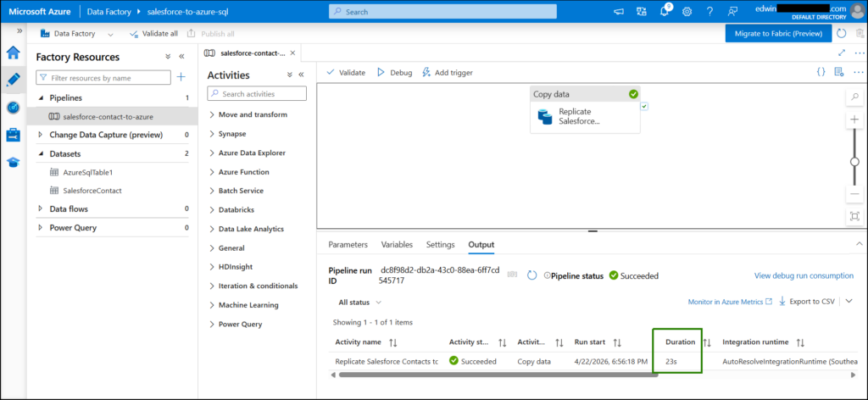Switch to the Settings tab
Image resolution: width=868 pixels, height=400 pixels.
[x=440, y=245]
